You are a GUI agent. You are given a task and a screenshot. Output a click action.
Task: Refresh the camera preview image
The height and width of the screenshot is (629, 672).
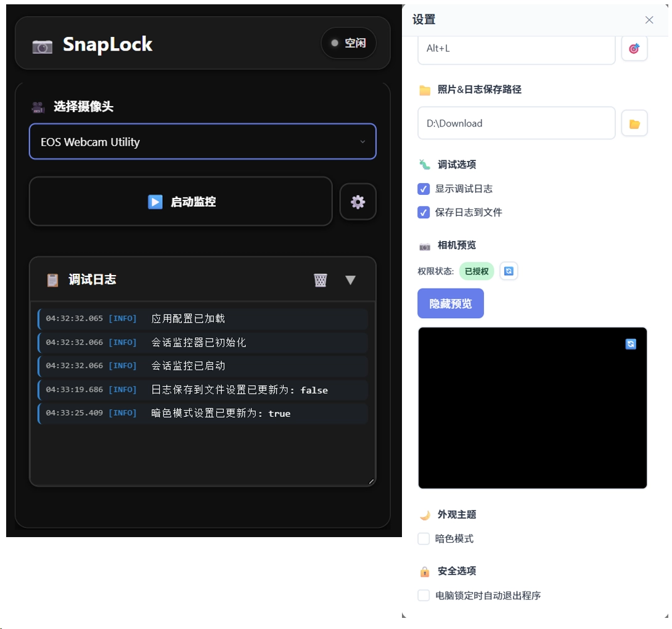pos(631,344)
